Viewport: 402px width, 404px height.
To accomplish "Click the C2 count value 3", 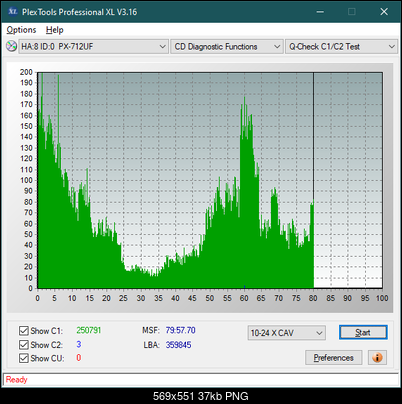I will (x=79, y=344).
